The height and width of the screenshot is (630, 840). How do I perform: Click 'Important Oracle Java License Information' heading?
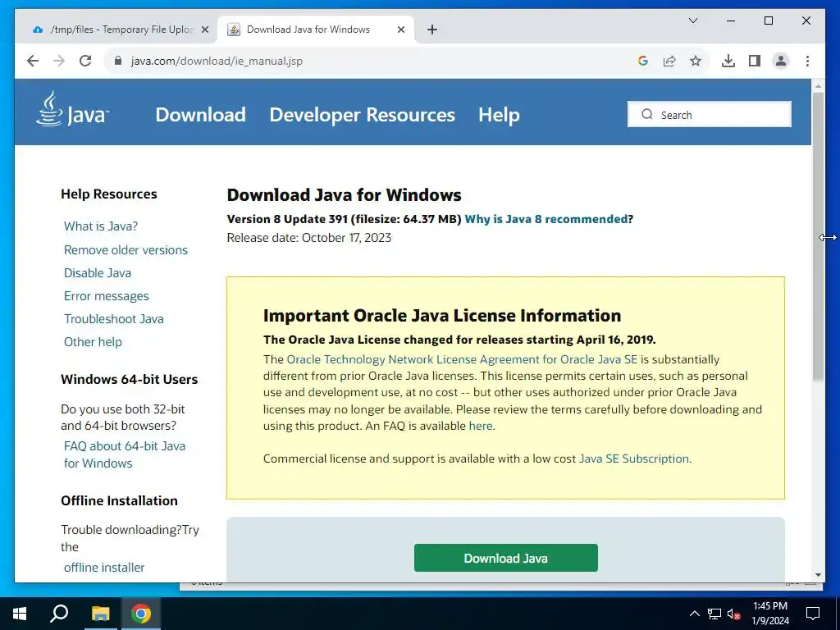pyautogui.click(x=442, y=316)
